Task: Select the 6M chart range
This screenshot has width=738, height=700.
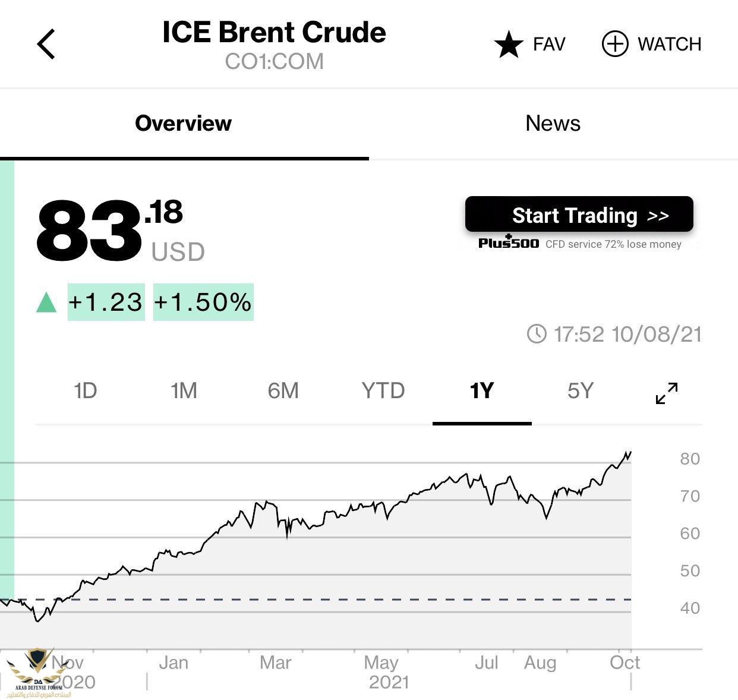Action: coord(283,390)
